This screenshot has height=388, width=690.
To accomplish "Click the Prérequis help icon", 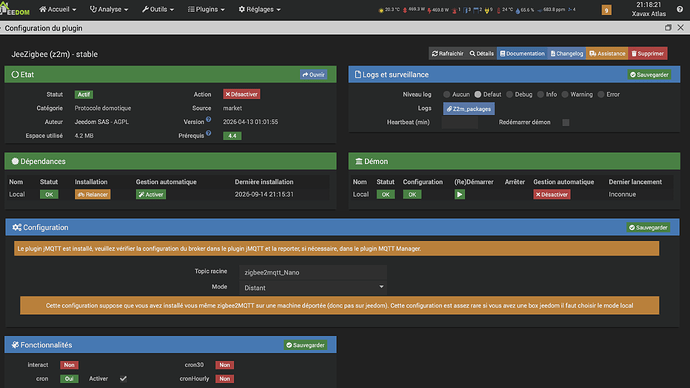I will coord(209,133).
